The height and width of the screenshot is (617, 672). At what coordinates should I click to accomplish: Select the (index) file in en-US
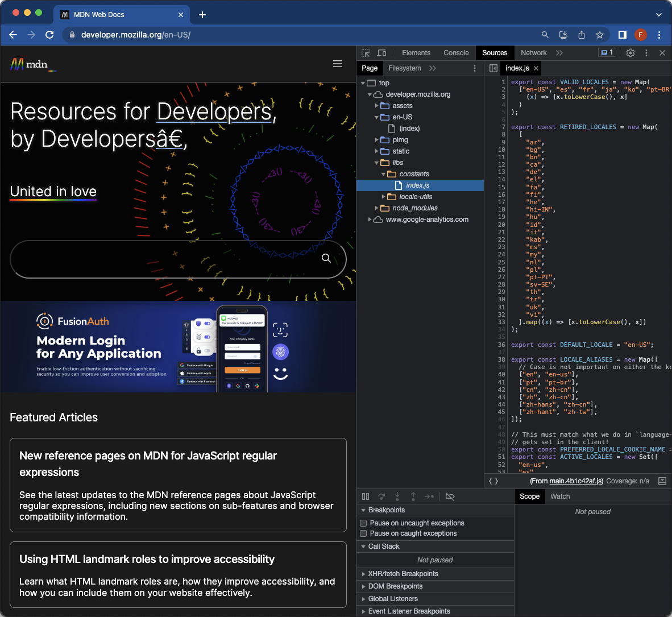(409, 129)
